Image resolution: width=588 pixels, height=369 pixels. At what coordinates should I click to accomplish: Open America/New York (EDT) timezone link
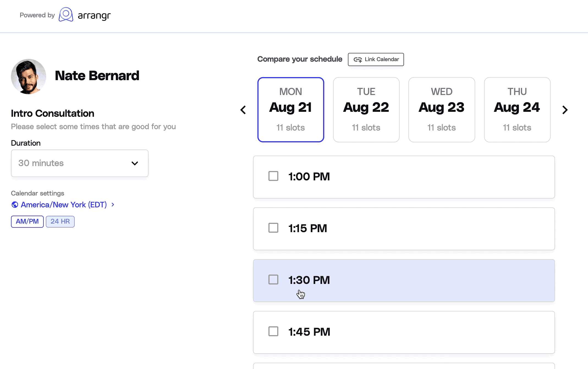(64, 205)
